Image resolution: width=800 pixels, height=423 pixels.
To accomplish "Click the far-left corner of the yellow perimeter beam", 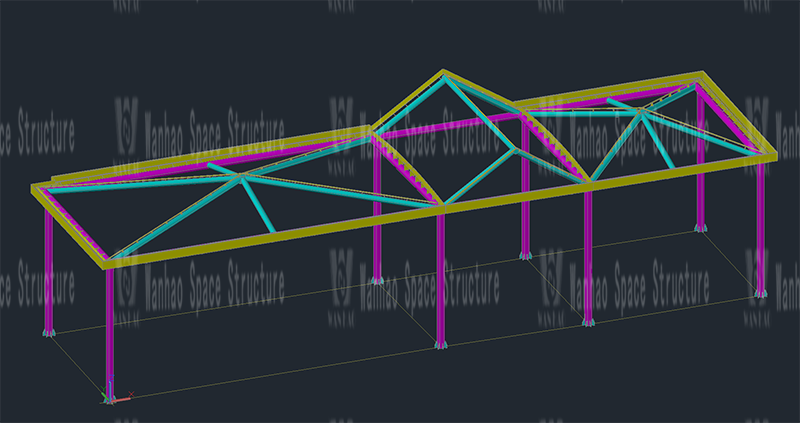I will [x=36, y=187].
